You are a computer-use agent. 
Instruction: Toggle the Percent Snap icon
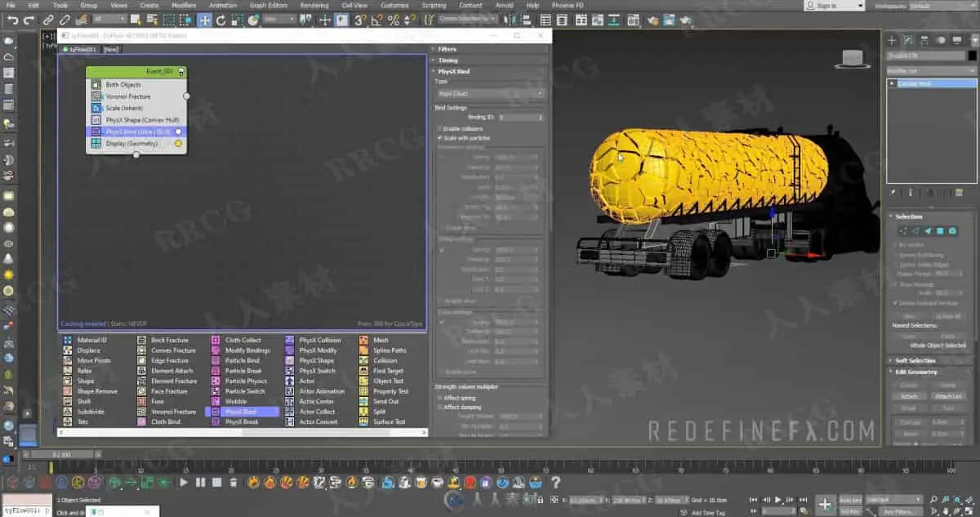[393, 20]
